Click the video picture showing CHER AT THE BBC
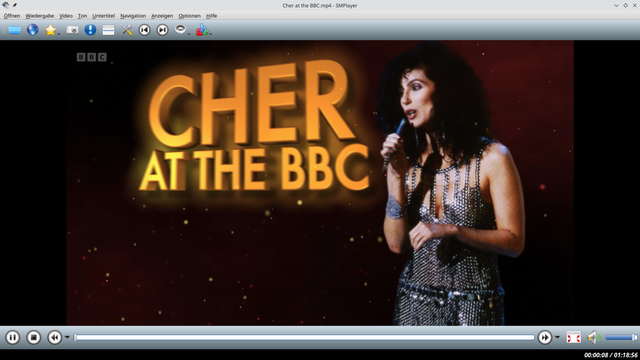Viewport: 640px width, 360px height. click(320, 183)
